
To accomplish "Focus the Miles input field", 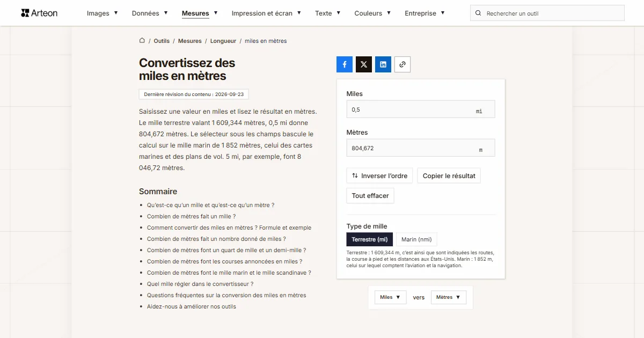I will point(421,109).
